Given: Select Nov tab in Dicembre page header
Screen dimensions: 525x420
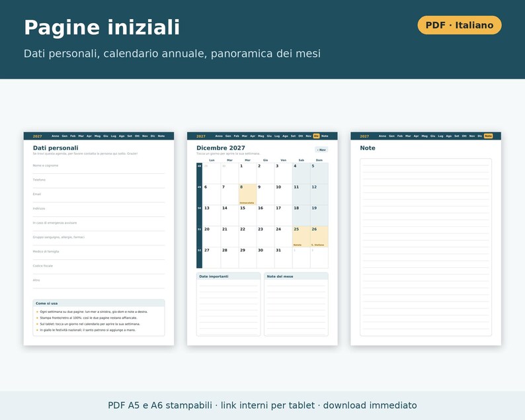Looking at the screenshot, I should point(308,136).
